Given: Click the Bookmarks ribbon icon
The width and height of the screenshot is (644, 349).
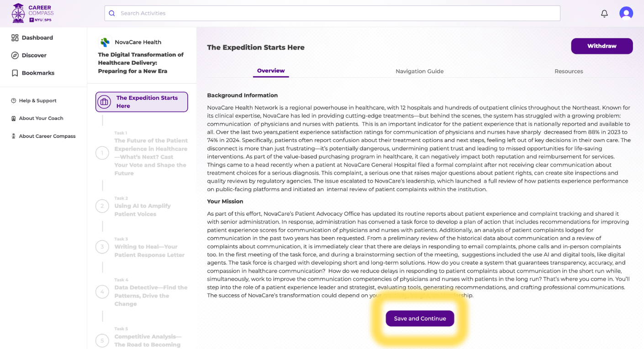Looking at the screenshot, I should 15,73.
